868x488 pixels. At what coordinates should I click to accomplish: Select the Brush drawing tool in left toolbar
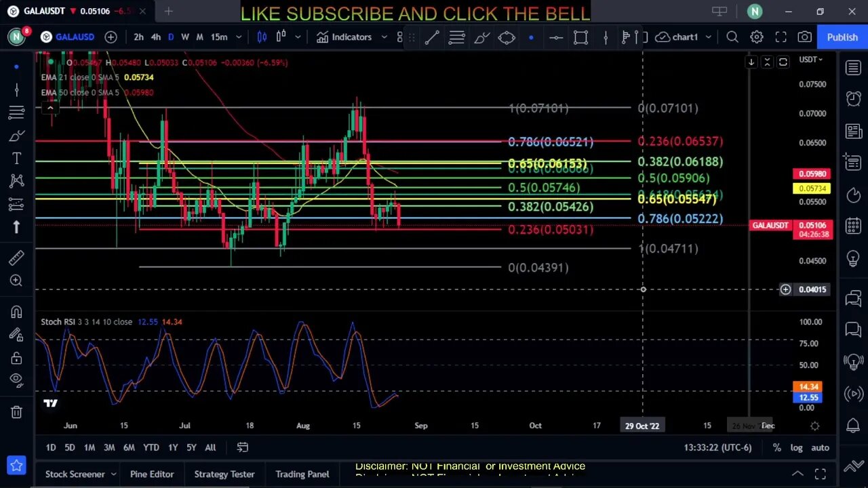coord(16,136)
